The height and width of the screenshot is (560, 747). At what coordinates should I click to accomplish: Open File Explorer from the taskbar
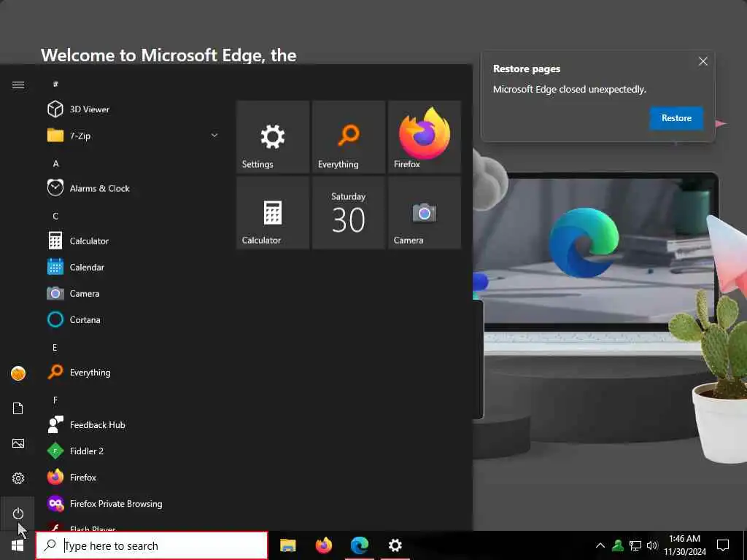pyautogui.click(x=287, y=545)
